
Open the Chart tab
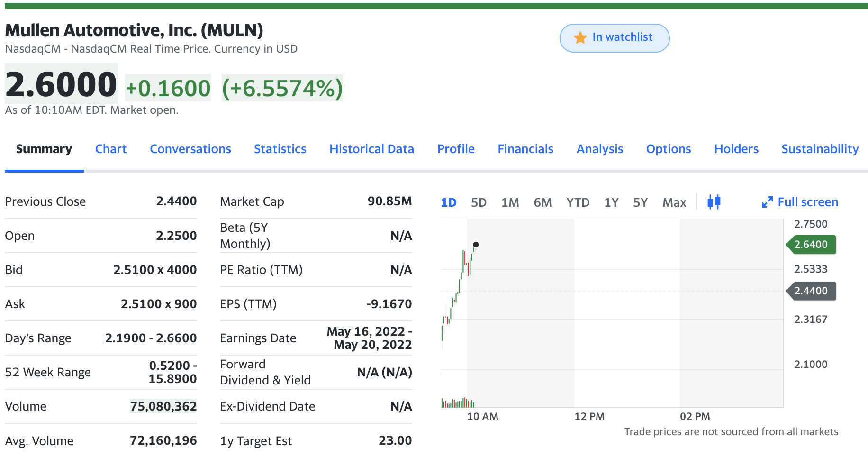pyautogui.click(x=111, y=149)
